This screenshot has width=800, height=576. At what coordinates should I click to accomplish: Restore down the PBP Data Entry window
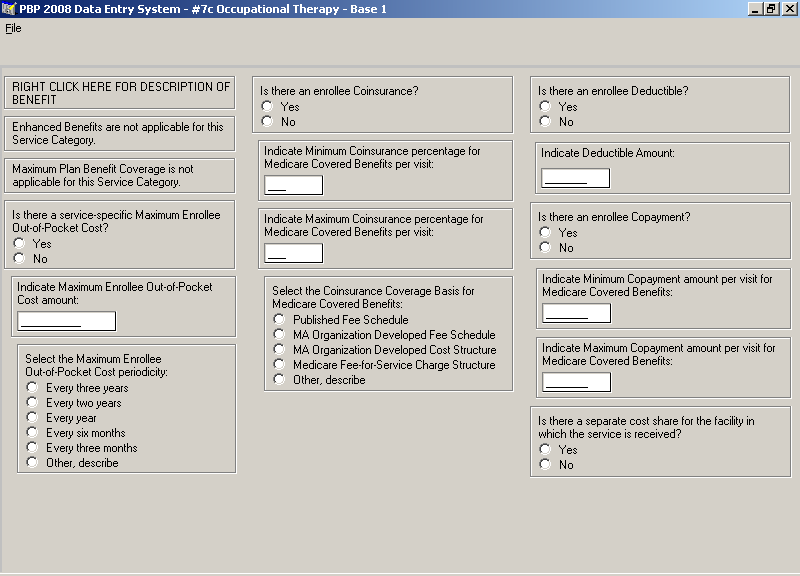point(771,9)
